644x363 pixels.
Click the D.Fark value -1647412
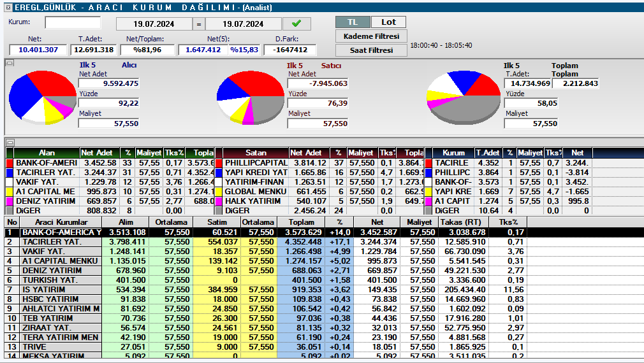pos(290,50)
